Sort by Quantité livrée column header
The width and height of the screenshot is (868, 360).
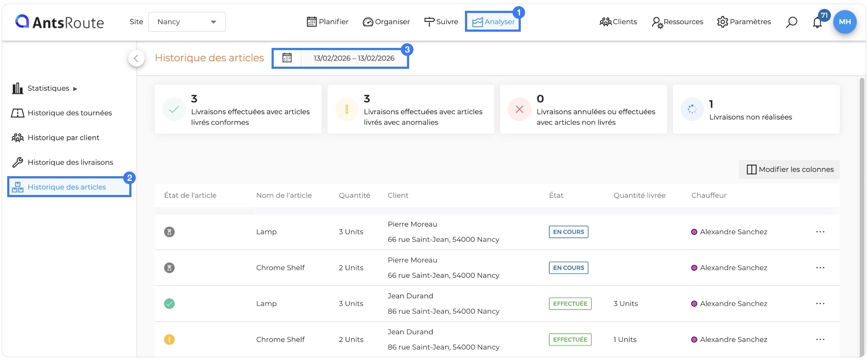pos(639,195)
